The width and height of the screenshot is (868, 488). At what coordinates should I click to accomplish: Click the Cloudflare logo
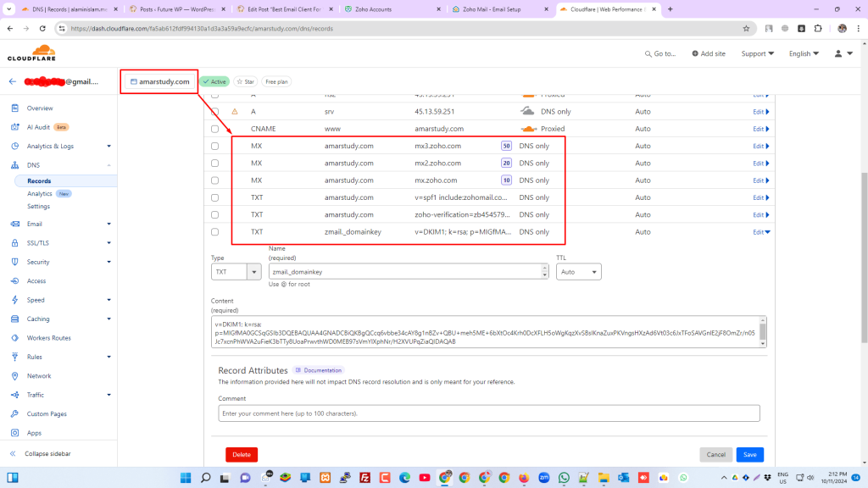pyautogui.click(x=31, y=53)
